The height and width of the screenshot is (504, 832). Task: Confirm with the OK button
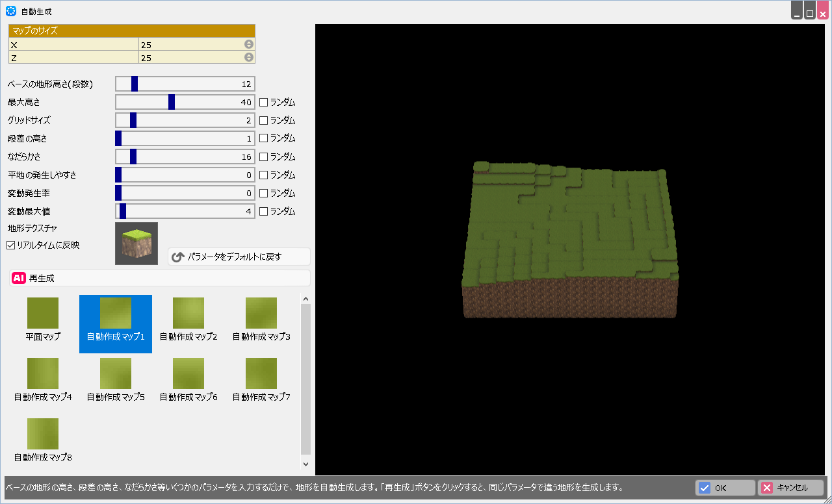725,488
